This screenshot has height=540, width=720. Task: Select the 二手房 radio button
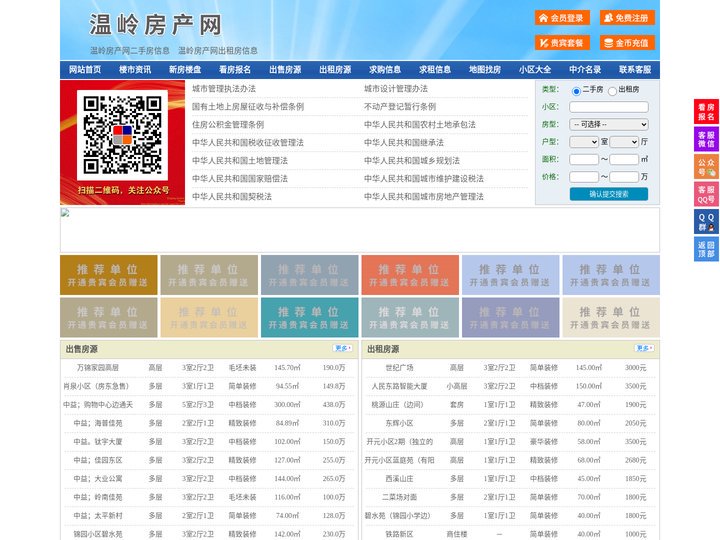pos(576,91)
